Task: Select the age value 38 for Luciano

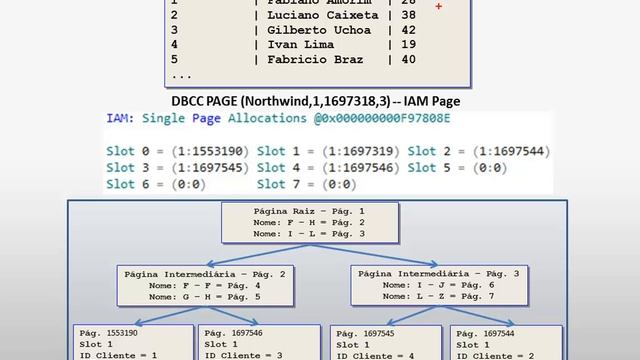Action: [408, 15]
